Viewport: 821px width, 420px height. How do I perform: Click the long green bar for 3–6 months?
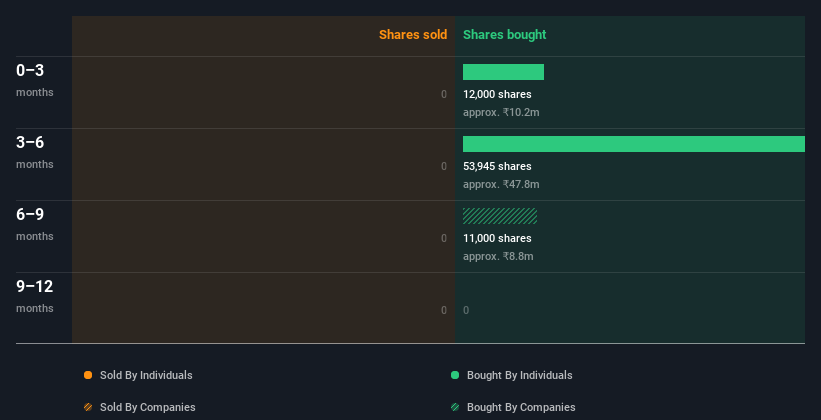(634, 144)
